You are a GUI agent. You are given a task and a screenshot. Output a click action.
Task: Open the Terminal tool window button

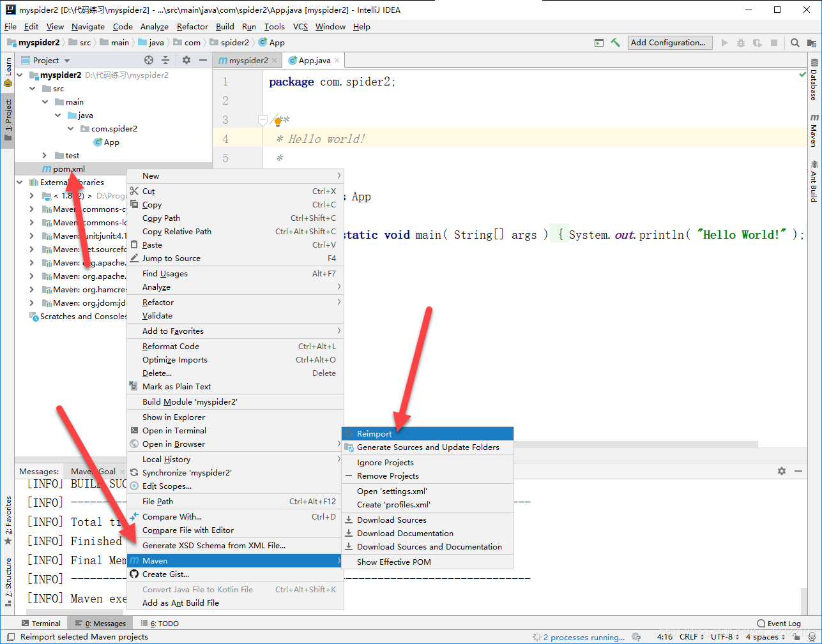coord(41,623)
